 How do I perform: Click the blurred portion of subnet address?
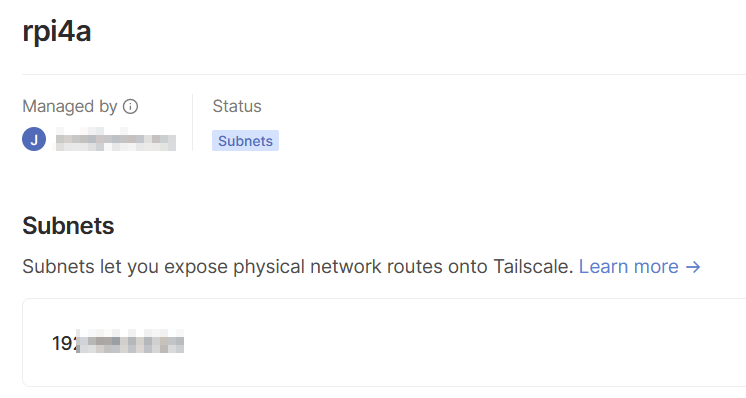130,341
